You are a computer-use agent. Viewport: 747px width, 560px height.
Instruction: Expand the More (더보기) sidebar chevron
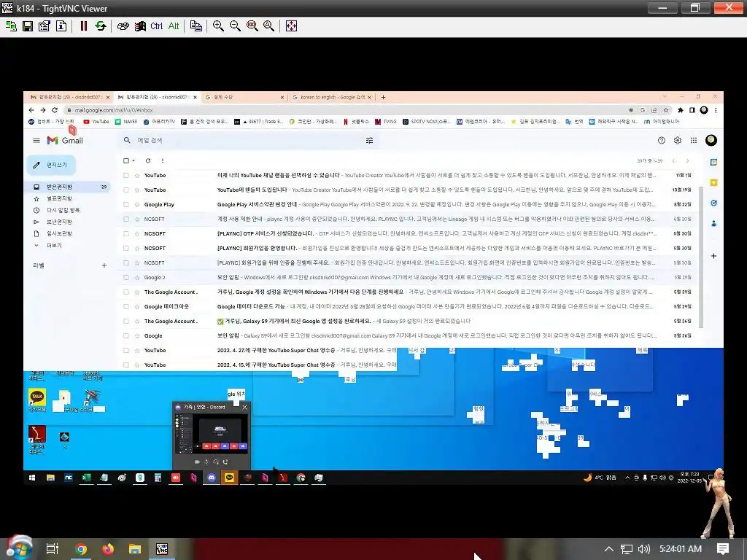pyautogui.click(x=36, y=245)
